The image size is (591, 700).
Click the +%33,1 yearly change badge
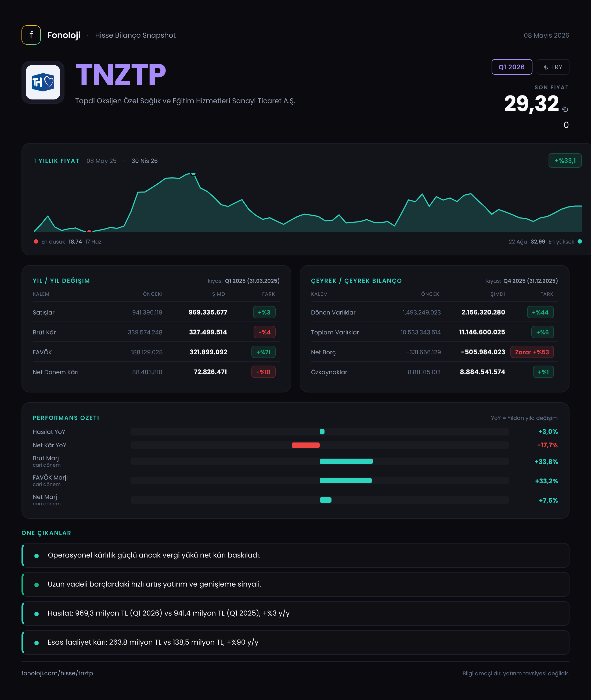click(565, 160)
